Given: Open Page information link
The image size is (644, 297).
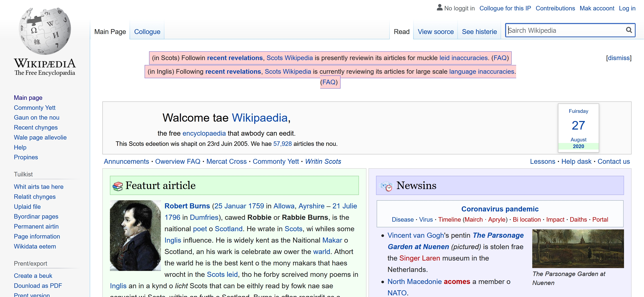Looking at the screenshot, I should pyautogui.click(x=37, y=236).
